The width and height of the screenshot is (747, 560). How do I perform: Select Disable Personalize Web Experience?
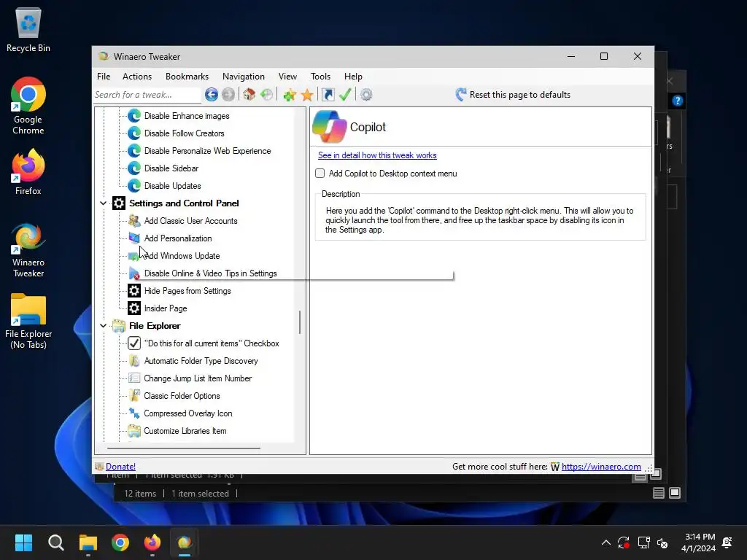pyautogui.click(x=207, y=151)
